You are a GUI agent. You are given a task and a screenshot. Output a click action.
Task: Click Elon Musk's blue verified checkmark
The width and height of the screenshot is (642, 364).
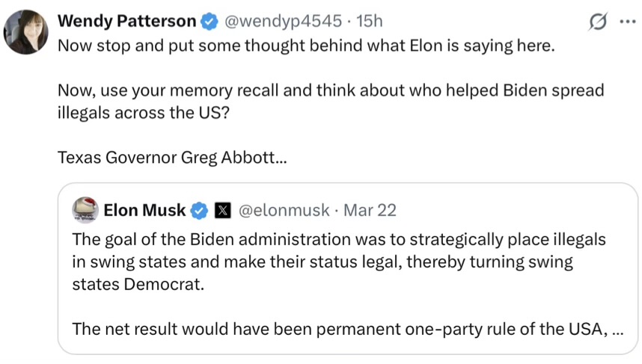click(198, 211)
